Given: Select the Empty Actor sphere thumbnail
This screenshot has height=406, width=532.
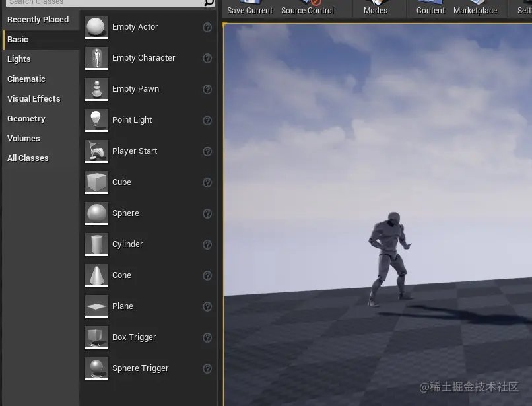Looking at the screenshot, I should click(x=96, y=27).
